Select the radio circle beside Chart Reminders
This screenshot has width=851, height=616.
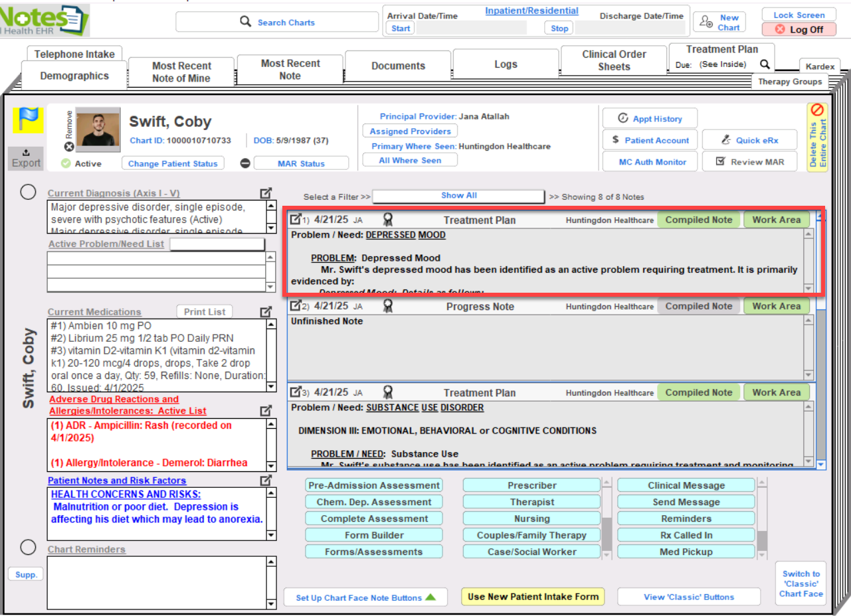pos(28,547)
